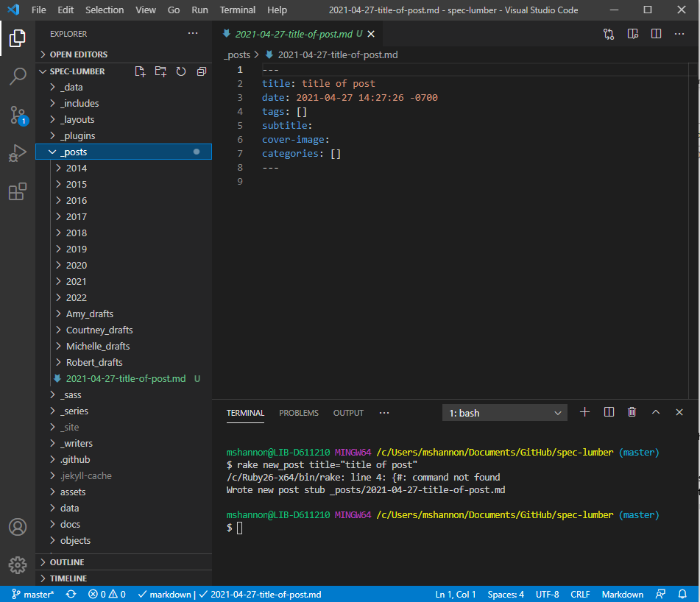Kill the terminal with trash icon
This screenshot has height=602, width=700.
[x=632, y=412]
